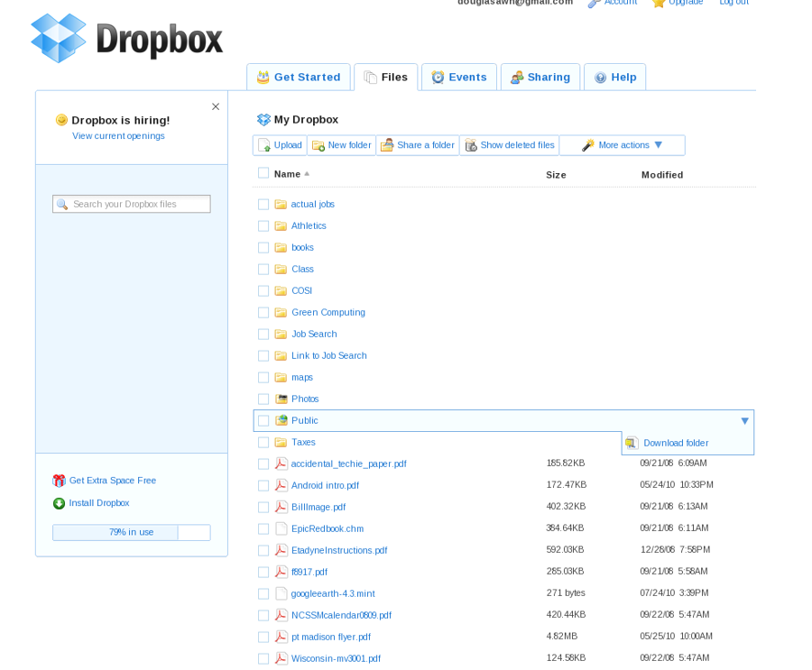The height and width of the screenshot is (670, 812).
Task: Check the box for actual jobs folder
Action: (263, 205)
